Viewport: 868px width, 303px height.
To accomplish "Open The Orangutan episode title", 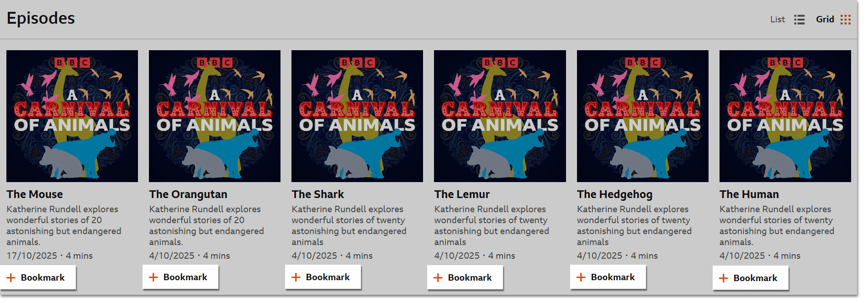I will point(188,194).
